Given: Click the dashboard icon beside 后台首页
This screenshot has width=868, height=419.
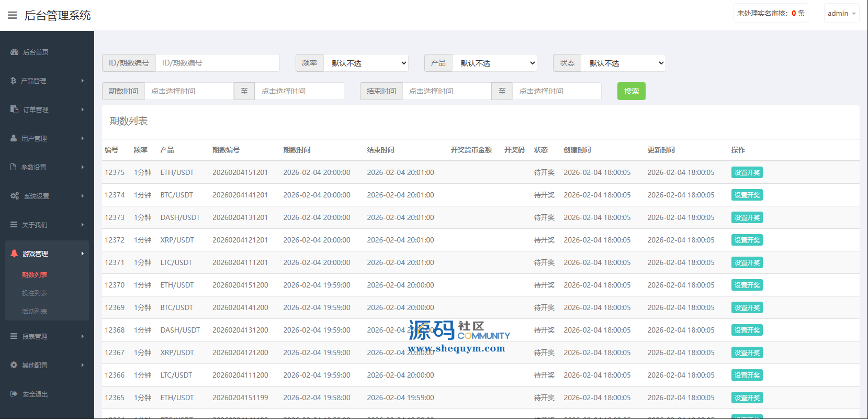Looking at the screenshot, I should pyautogui.click(x=15, y=52).
